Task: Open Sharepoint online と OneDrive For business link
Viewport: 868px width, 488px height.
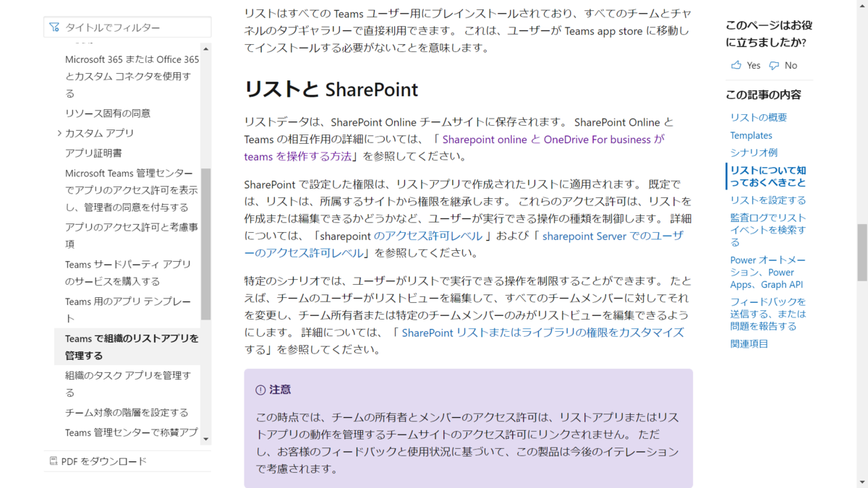Action: tap(454, 147)
